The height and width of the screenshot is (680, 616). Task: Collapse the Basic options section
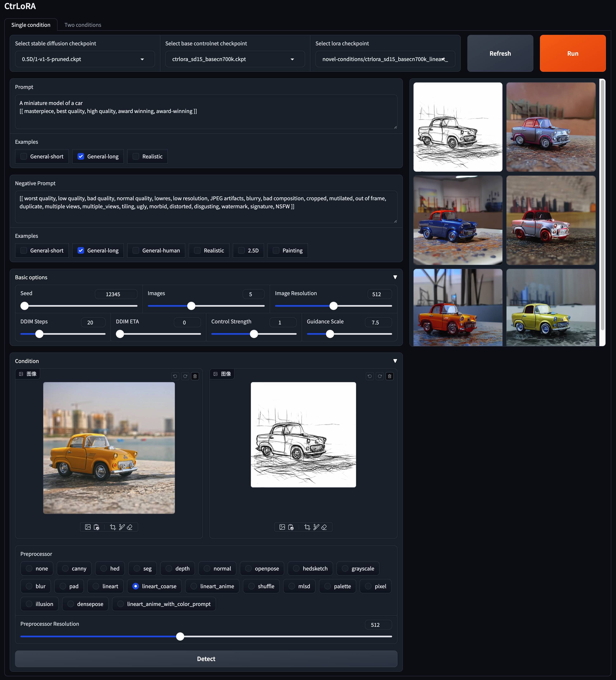point(395,277)
